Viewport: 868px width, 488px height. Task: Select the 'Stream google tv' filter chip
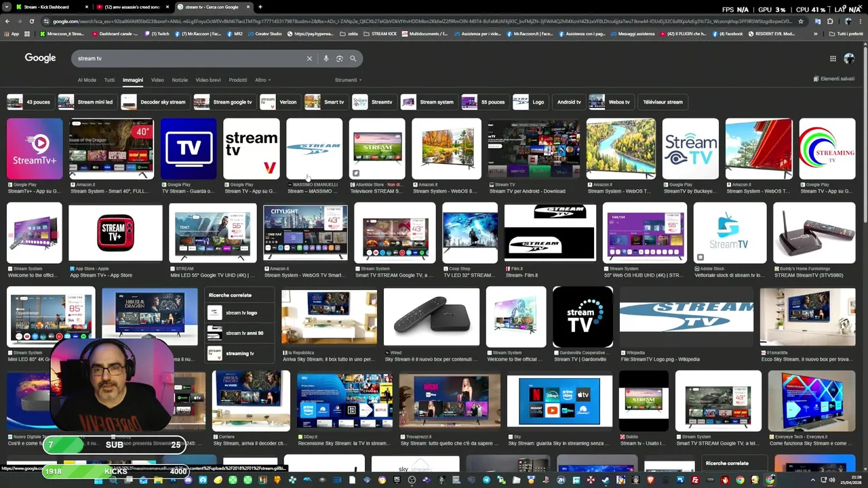pyautogui.click(x=224, y=102)
